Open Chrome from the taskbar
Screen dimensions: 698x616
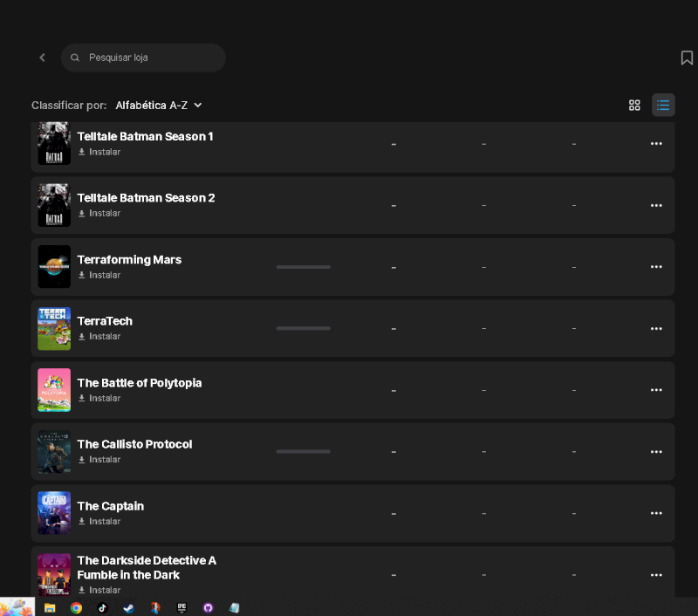point(76,607)
